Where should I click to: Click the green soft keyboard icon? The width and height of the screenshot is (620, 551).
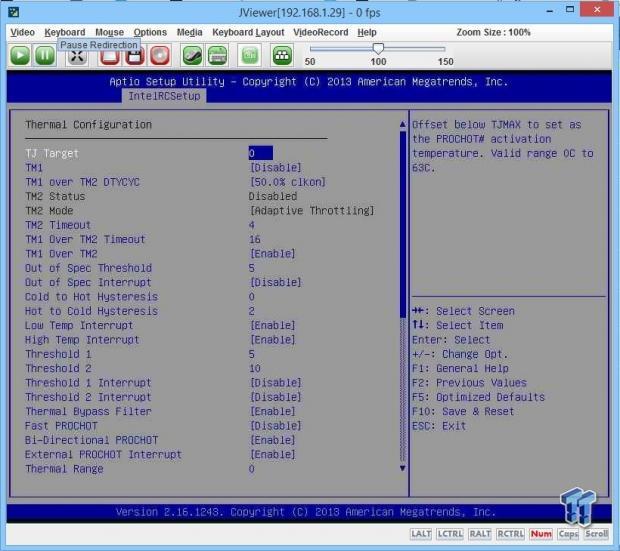217,55
